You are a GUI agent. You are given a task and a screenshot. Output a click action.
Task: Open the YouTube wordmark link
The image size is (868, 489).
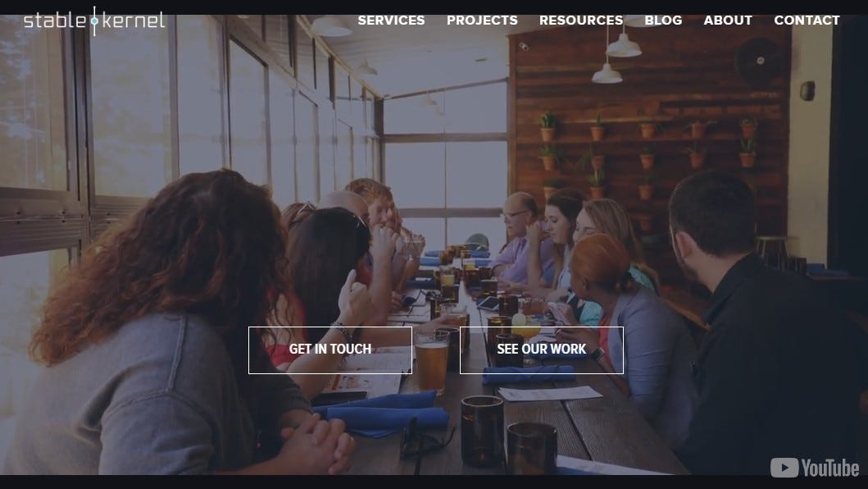(829, 468)
